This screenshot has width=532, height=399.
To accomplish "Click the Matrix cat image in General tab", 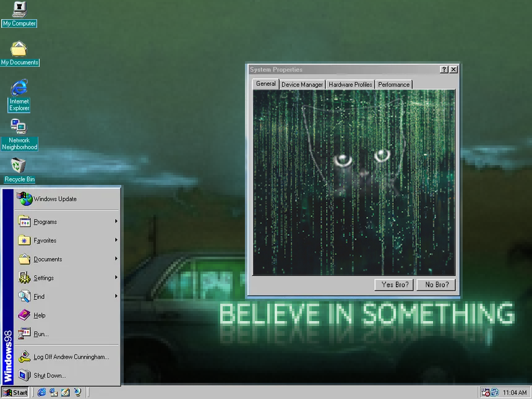I will pos(354,182).
